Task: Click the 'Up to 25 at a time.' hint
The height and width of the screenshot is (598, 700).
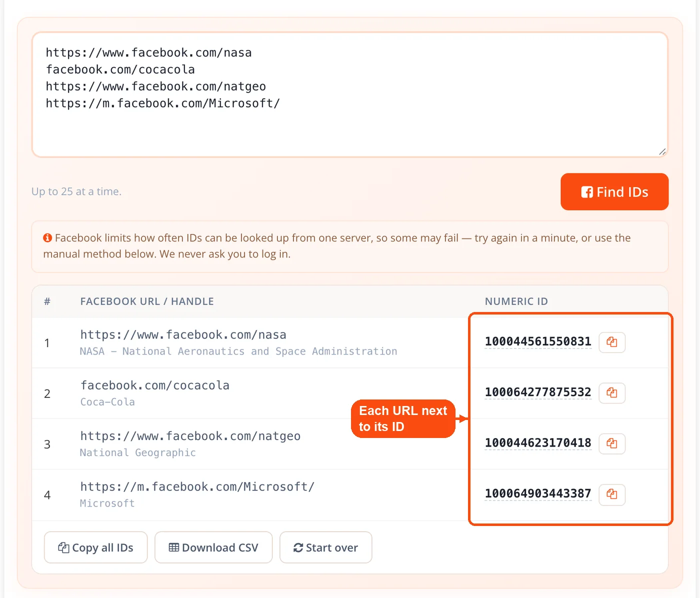Action: (76, 191)
